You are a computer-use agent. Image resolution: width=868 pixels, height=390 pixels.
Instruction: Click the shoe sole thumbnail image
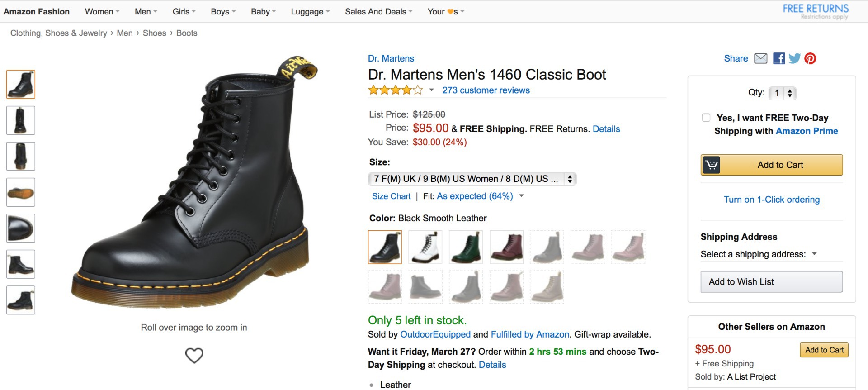point(21,192)
